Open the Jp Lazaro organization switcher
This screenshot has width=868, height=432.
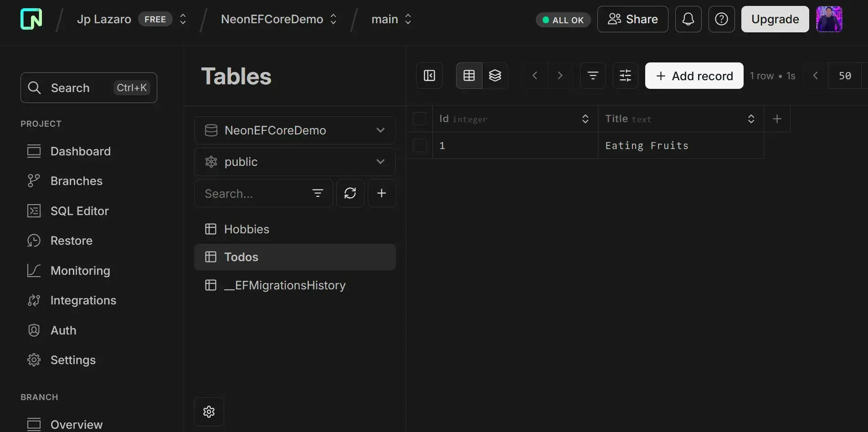183,19
